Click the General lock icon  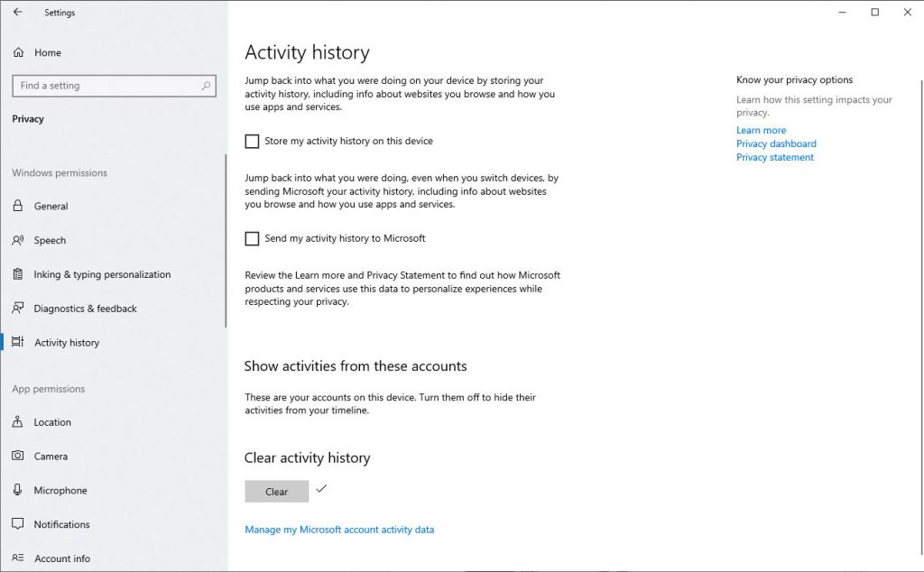click(18, 206)
